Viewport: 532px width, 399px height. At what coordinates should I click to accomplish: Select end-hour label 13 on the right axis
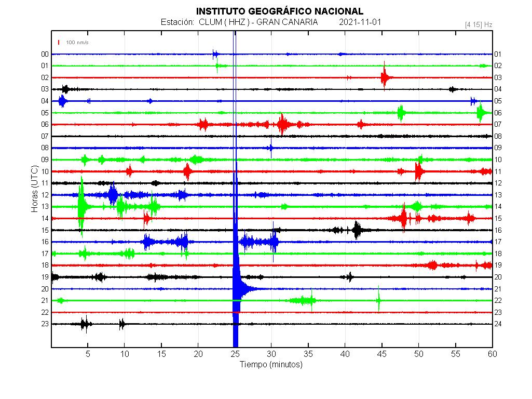498,195
